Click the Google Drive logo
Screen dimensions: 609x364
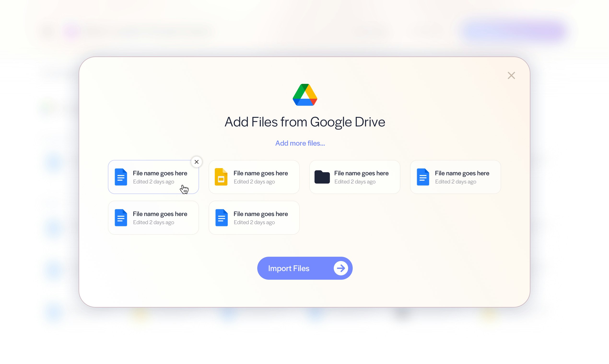coord(305,95)
